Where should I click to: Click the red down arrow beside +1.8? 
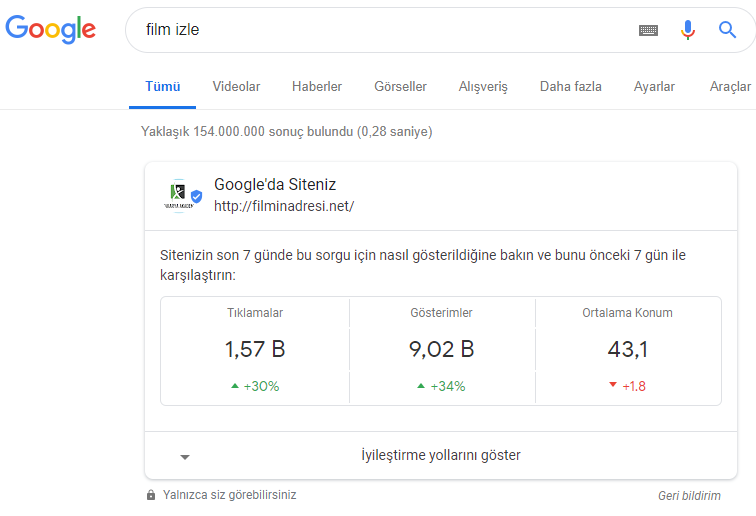pyautogui.click(x=613, y=385)
